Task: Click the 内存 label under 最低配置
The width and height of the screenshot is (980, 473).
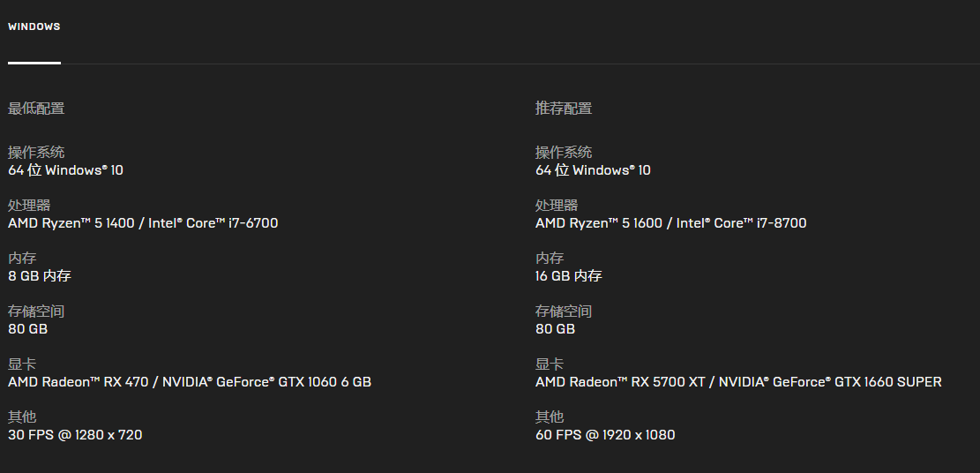Action: pyautogui.click(x=22, y=259)
